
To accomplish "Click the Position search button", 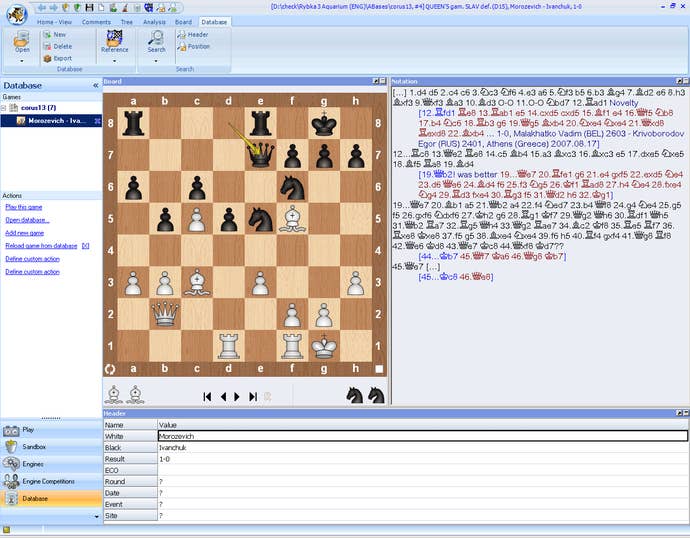I will [x=194, y=46].
